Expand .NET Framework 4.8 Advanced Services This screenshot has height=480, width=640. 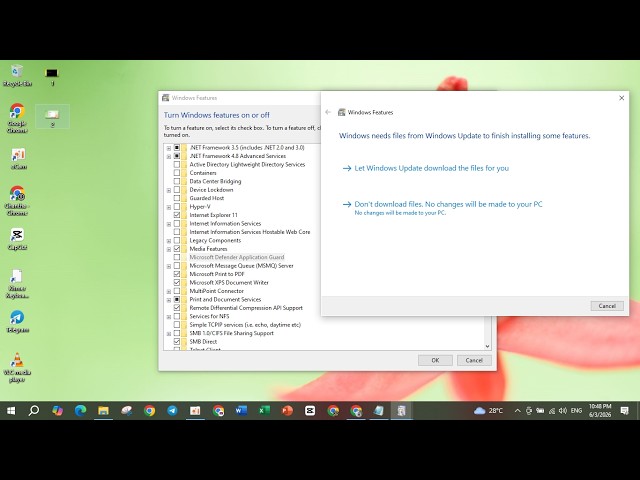pos(169,157)
